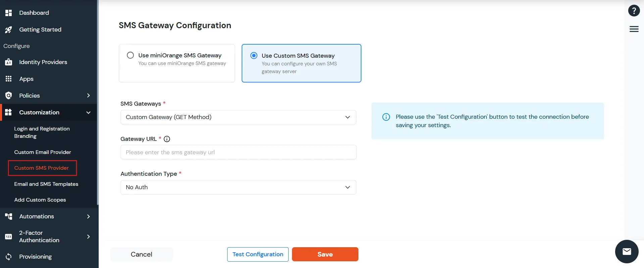Open Dashboard from the sidebar
The width and height of the screenshot is (644, 268).
point(34,13)
